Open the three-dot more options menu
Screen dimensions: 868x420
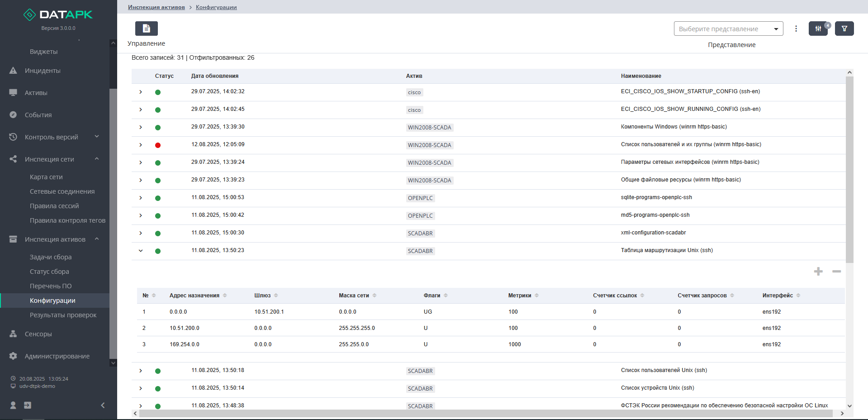pos(796,29)
